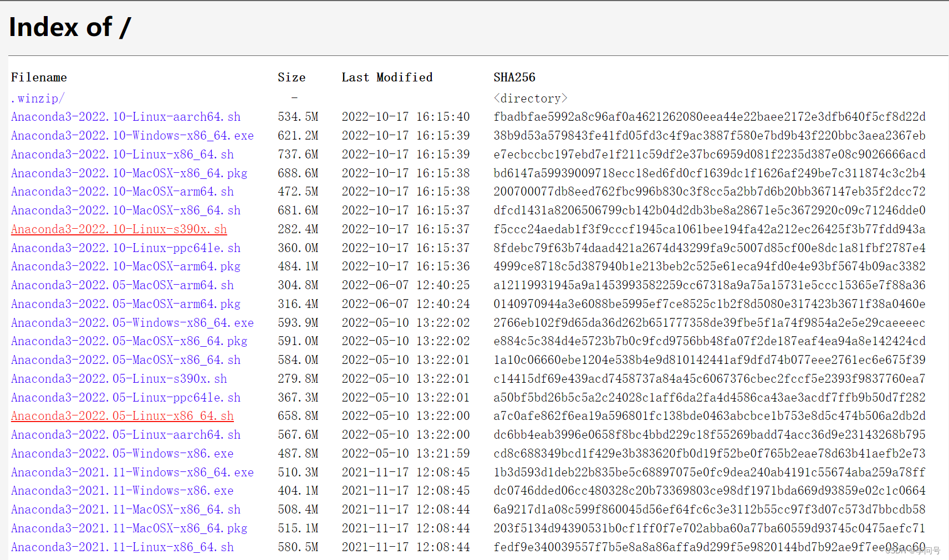Click the date 2022-10-17 16:15:40
949x560 pixels.
(x=406, y=117)
